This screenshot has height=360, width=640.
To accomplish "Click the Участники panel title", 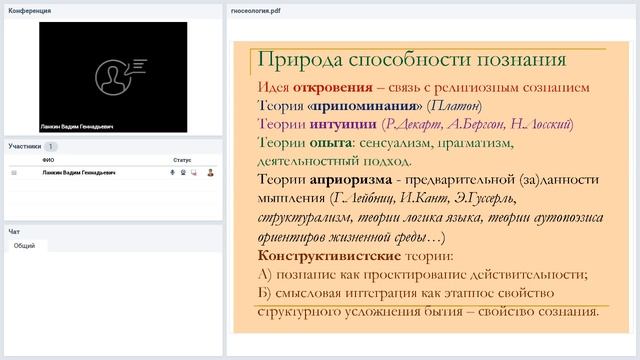I will pos(24,146).
